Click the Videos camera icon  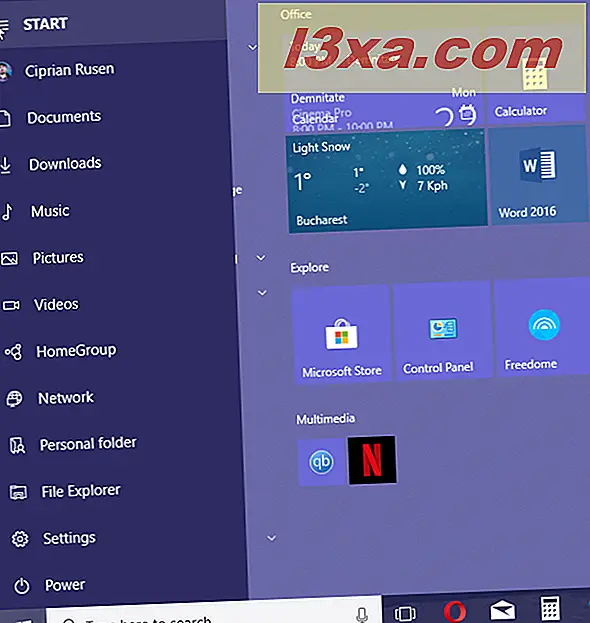coord(11,305)
